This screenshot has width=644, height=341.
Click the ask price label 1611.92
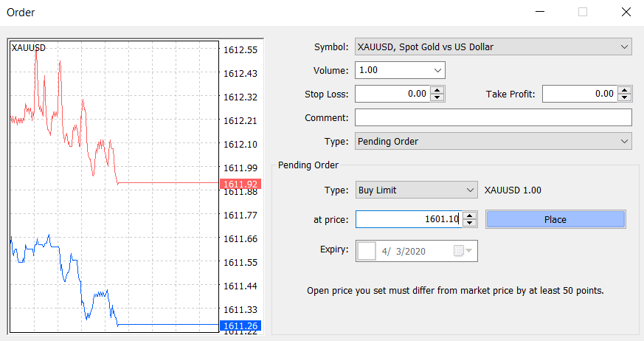click(x=240, y=184)
